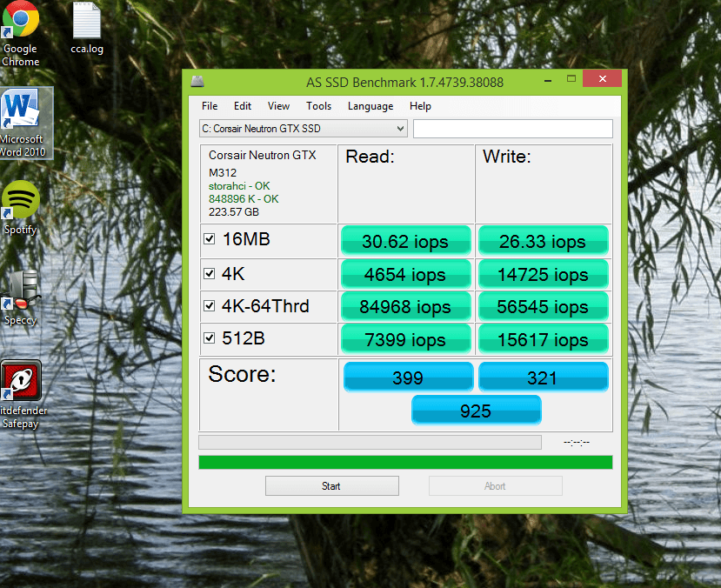
Task: Open the Tools menu
Action: coord(318,106)
